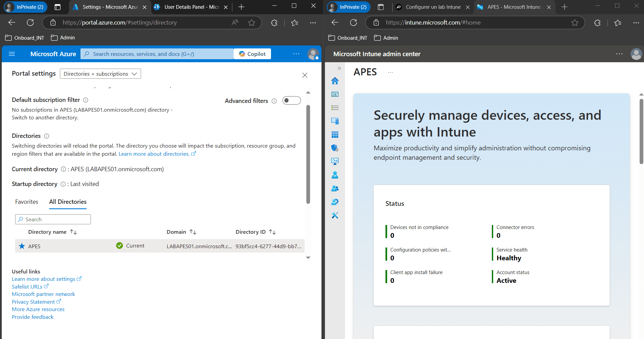Show info for Default subscription filter

point(86,100)
